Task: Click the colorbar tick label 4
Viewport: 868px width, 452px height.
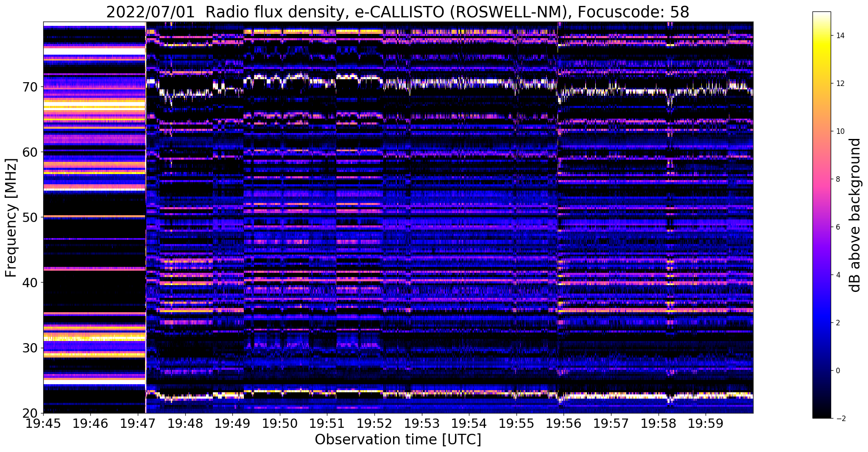Action: pos(837,275)
